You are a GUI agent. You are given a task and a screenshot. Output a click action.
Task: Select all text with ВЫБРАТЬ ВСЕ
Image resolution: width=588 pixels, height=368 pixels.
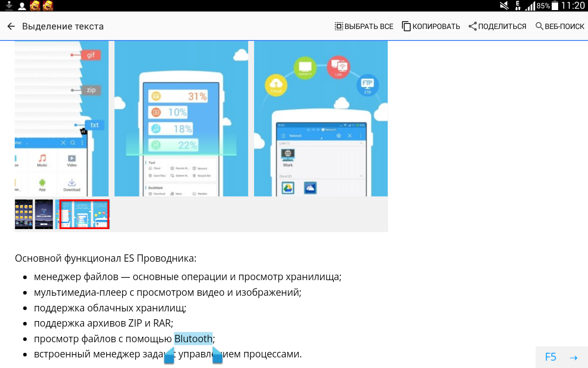[364, 26]
